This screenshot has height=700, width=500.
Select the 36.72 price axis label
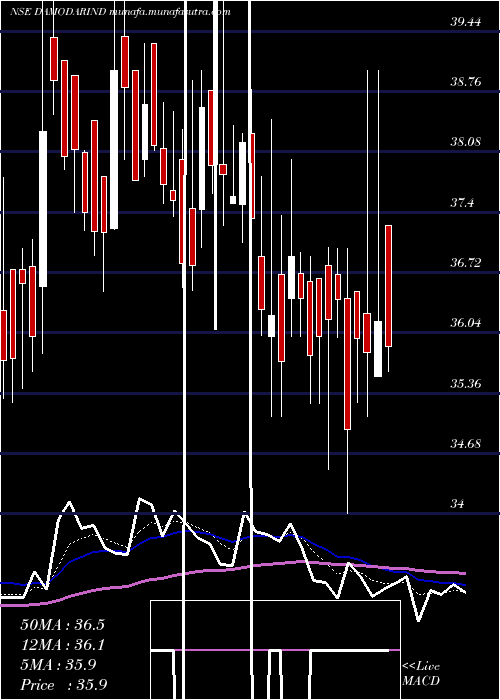466,262
